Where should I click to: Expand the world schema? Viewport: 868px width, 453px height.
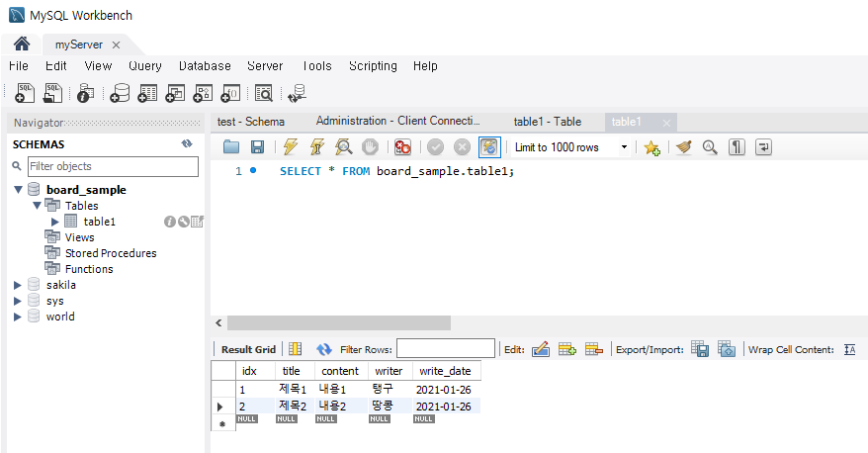pyautogui.click(x=17, y=317)
